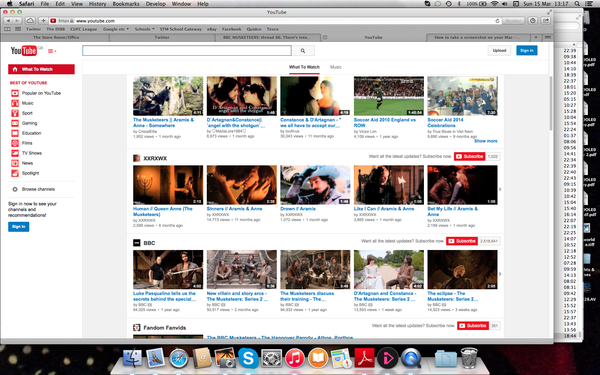Click the iCloud tabs button
Screen dimensions: 600x375
30,21
